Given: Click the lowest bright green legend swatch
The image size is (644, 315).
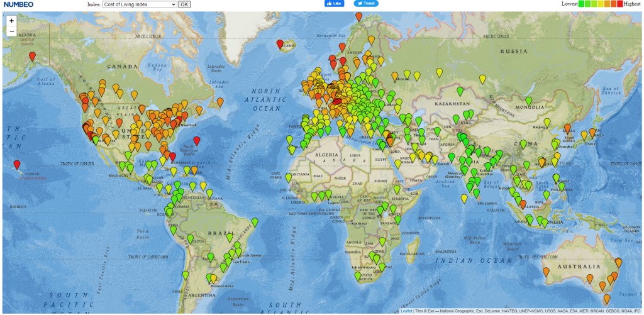Looking at the screenshot, I should pos(581,4).
